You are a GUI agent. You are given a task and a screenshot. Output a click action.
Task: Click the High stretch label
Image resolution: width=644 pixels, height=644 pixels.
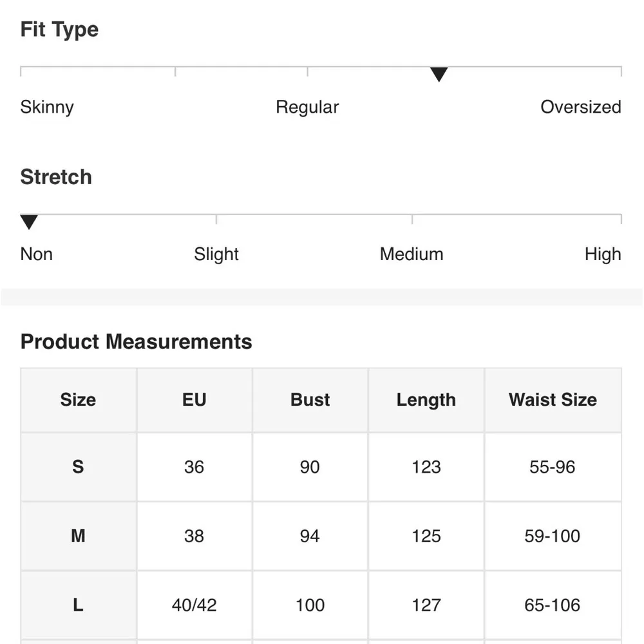pyautogui.click(x=603, y=254)
